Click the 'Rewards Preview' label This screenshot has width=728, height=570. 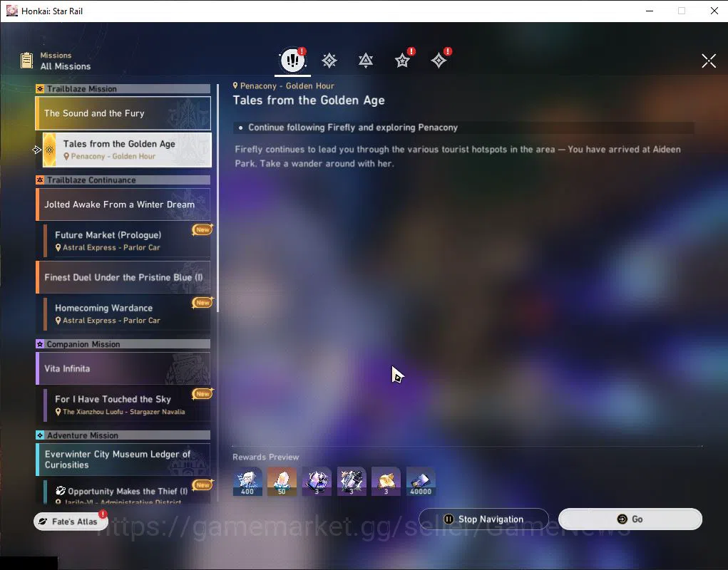point(265,457)
